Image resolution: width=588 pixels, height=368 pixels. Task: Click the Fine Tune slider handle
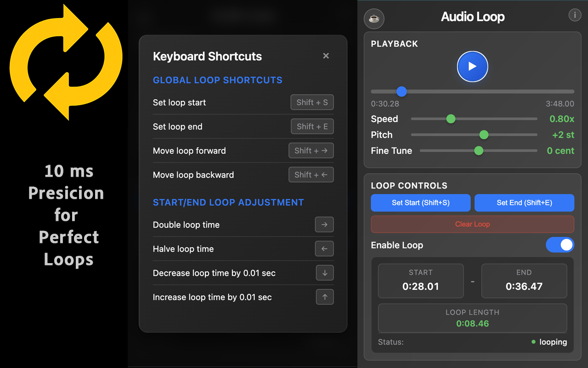(x=479, y=150)
